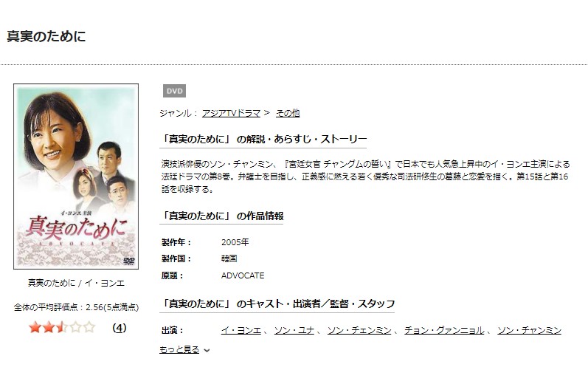Click the fourth empty rating star

[x=75, y=327]
